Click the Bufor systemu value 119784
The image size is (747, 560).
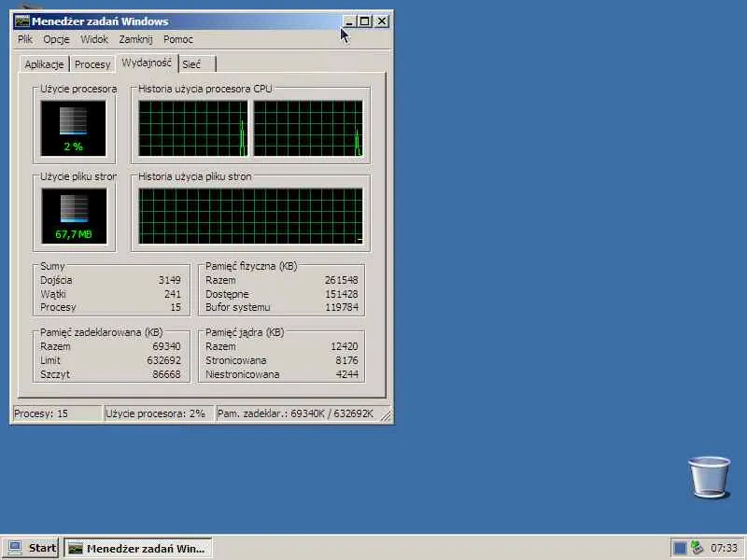341,307
